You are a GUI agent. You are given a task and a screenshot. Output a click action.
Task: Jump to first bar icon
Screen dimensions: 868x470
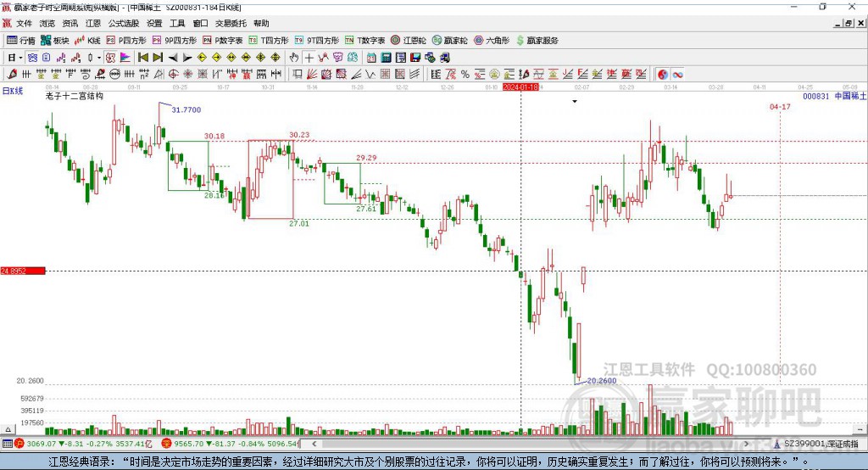tap(142, 58)
